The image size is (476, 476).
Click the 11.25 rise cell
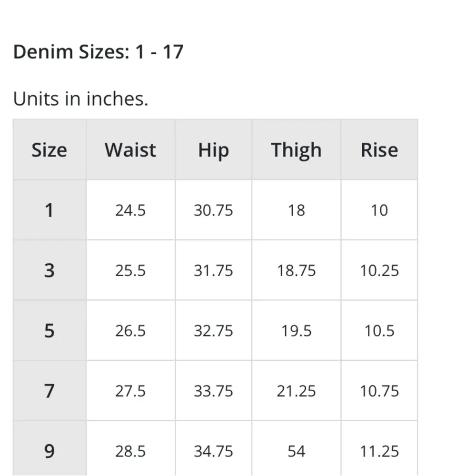point(379,451)
